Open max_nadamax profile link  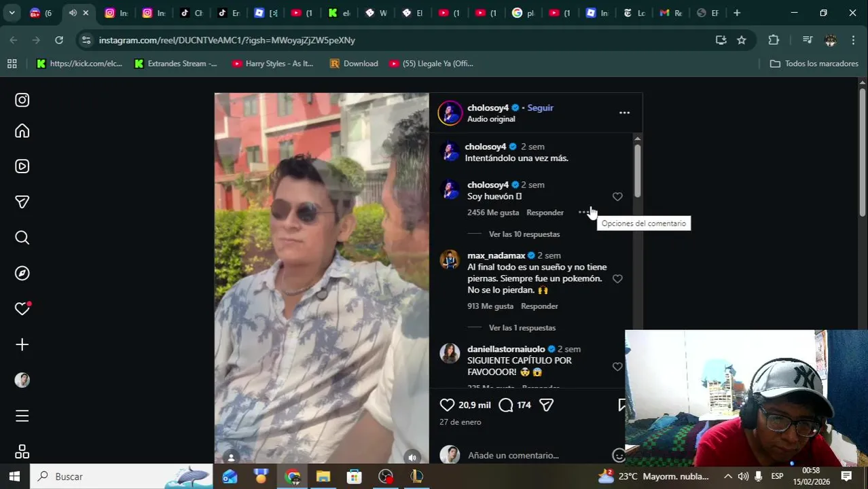496,255
